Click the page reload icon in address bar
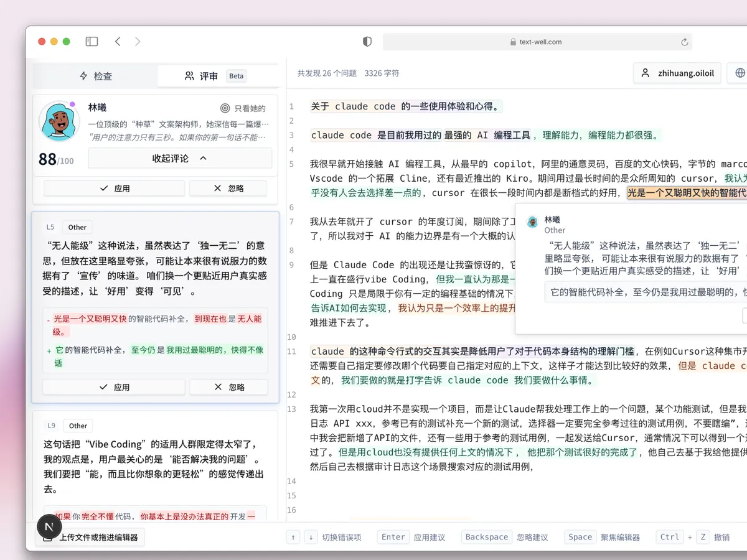The width and height of the screenshot is (747, 560). [686, 42]
